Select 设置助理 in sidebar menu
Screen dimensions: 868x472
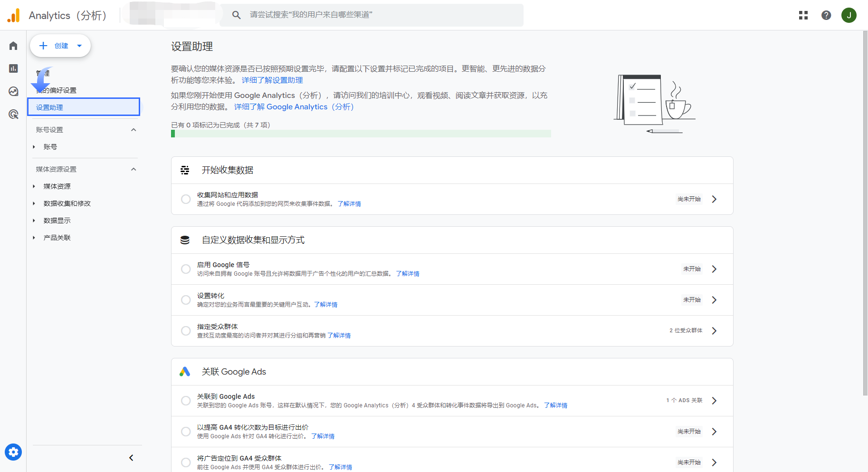click(84, 107)
